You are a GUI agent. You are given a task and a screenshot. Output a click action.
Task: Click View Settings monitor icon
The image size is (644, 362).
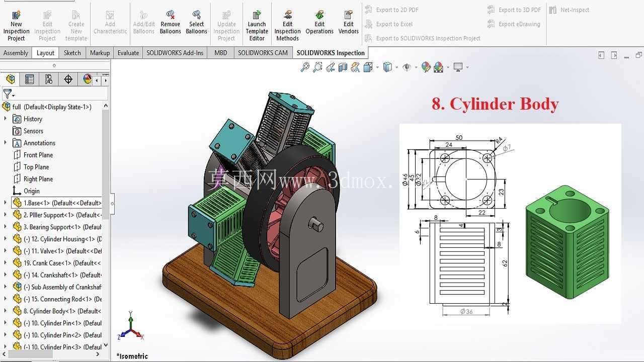458,67
